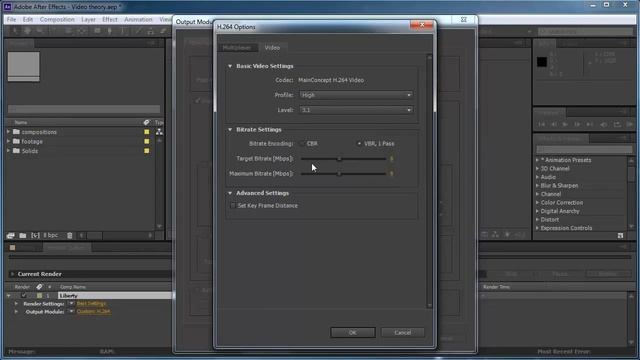
Task: Create a new folder in the Project panel
Action: pos(23,236)
